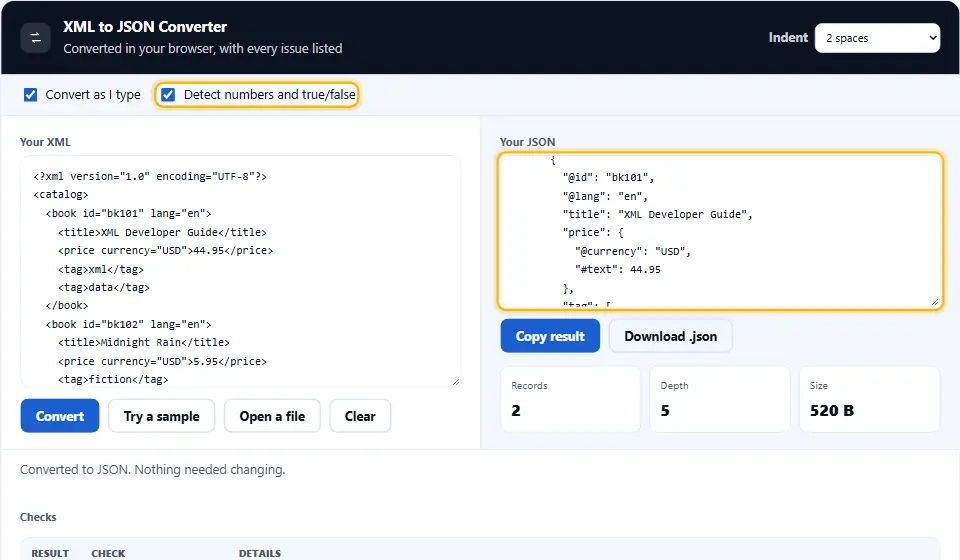The width and height of the screenshot is (960, 560).
Task: Load example via Try a sample
Action: point(162,416)
